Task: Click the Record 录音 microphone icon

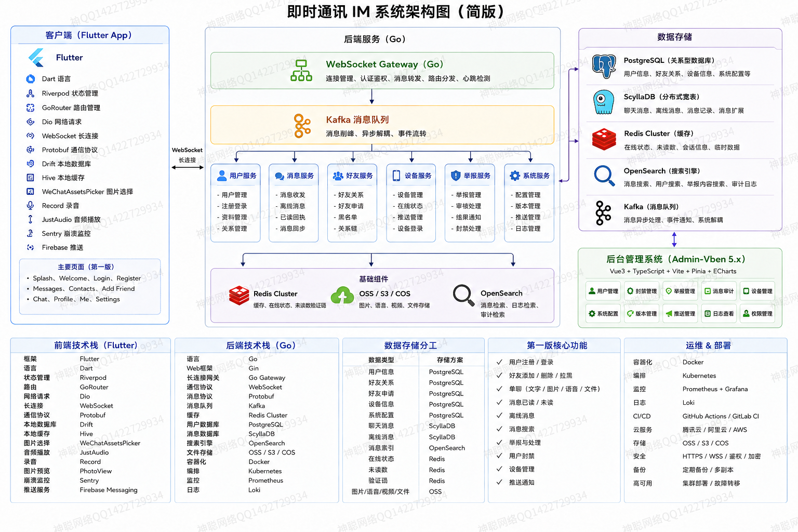Action: (x=30, y=205)
